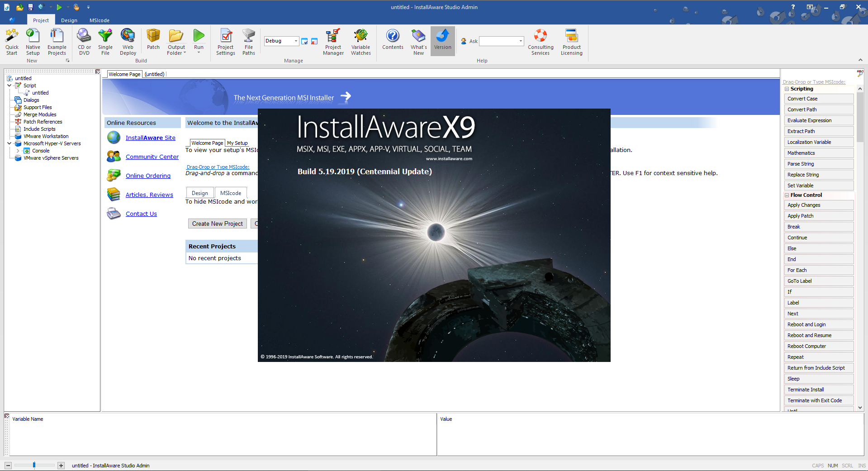Click the Convert Case command

pyautogui.click(x=819, y=99)
